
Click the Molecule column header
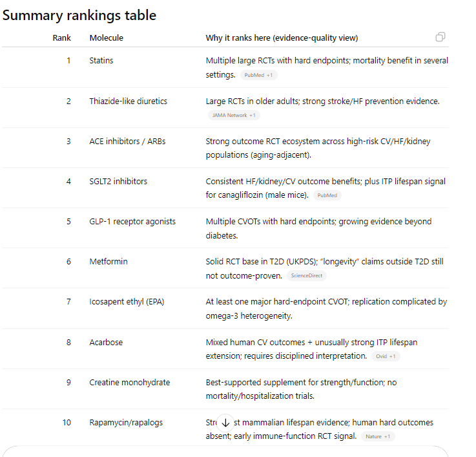107,38
